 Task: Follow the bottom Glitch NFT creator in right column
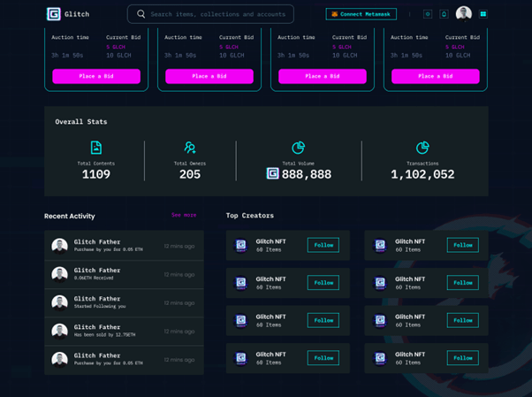[462, 358]
